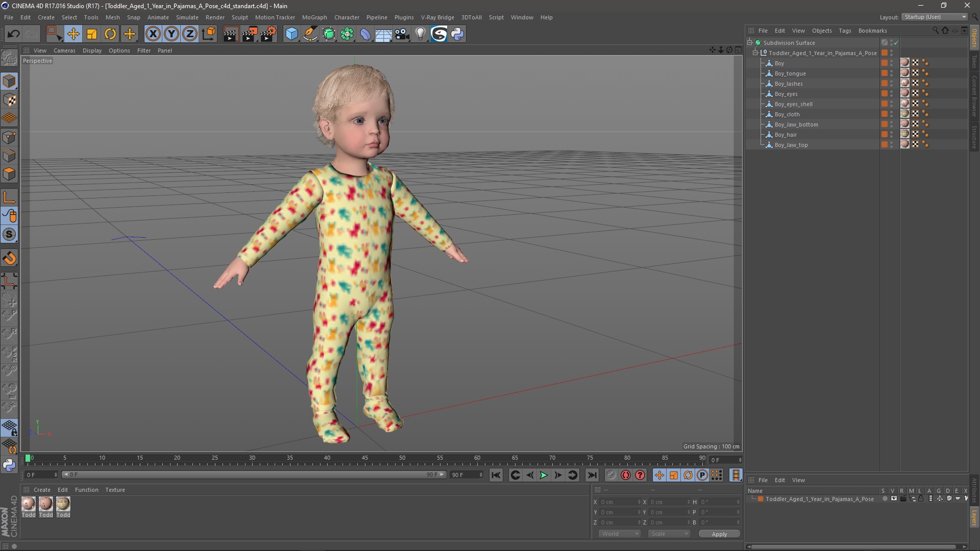Play the animation forward
The height and width of the screenshot is (551, 980).
pyautogui.click(x=544, y=475)
